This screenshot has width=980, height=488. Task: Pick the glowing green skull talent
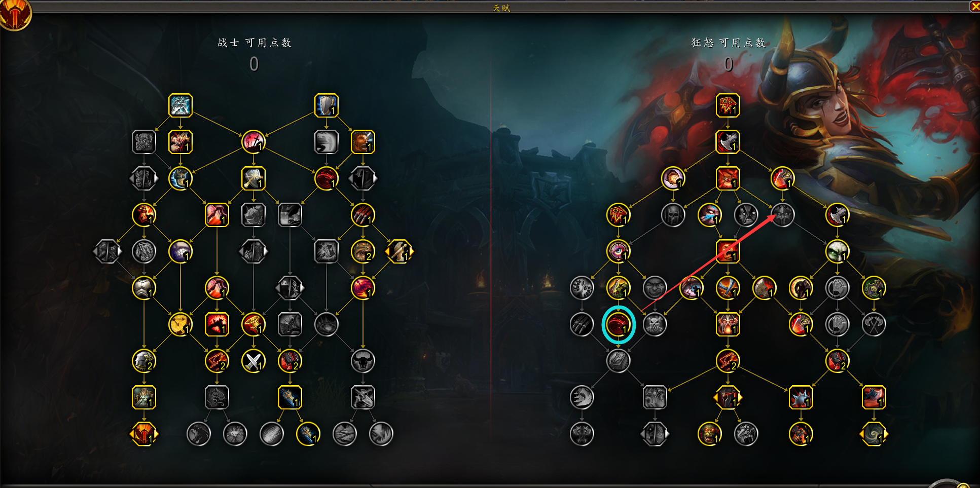pyautogui.click(x=837, y=251)
